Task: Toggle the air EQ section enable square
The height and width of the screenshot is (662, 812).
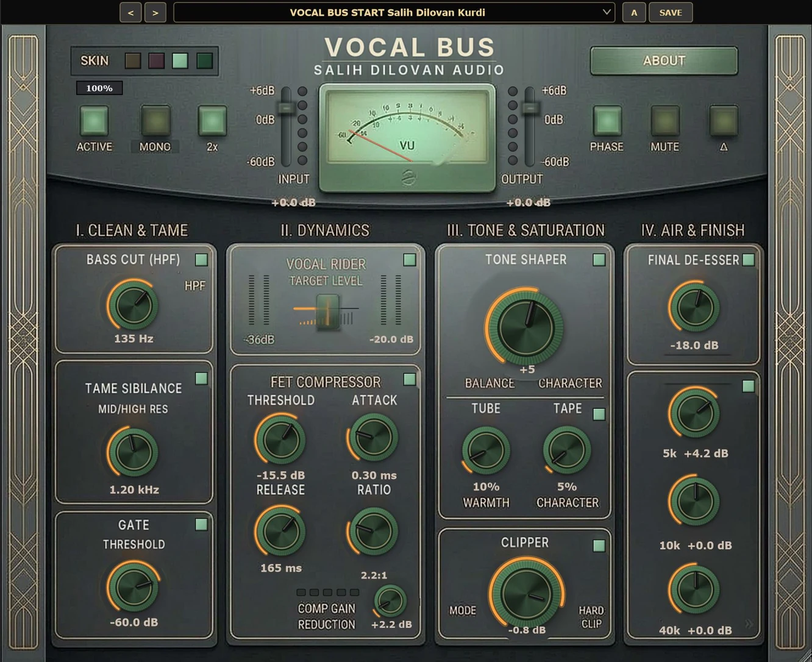Action: coord(749,386)
